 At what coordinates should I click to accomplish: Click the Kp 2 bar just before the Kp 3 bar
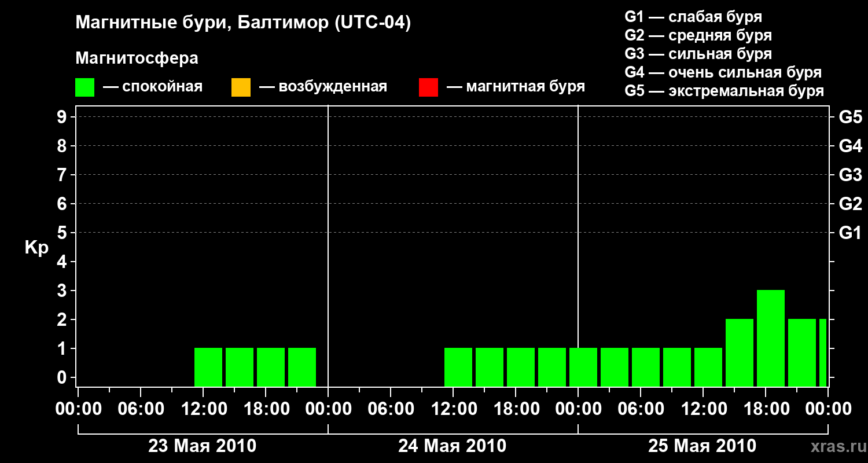click(740, 352)
